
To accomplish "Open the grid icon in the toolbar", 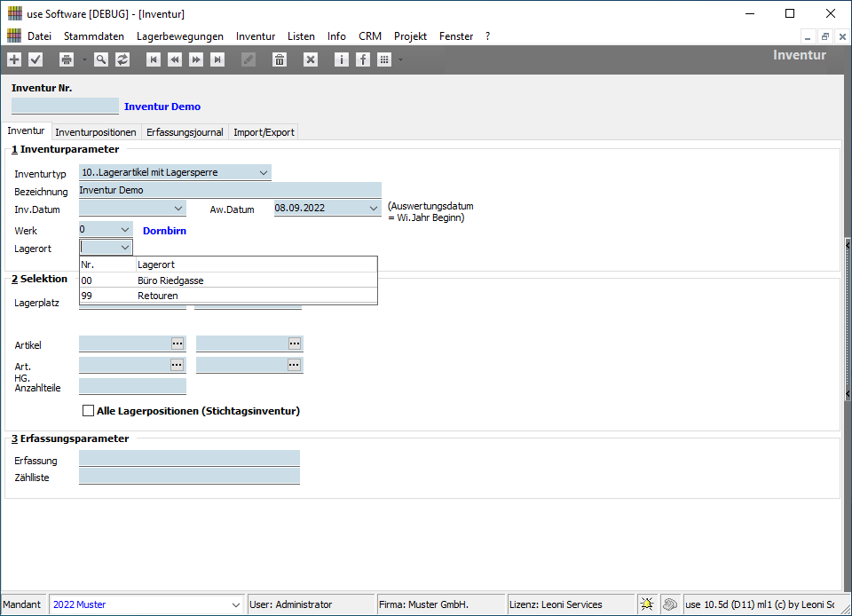I will click(384, 59).
